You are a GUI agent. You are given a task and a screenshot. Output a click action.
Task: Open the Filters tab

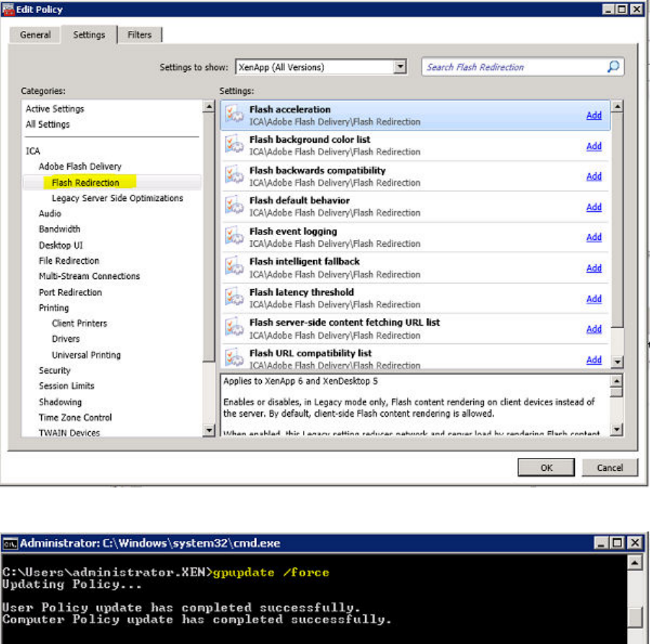tap(139, 35)
